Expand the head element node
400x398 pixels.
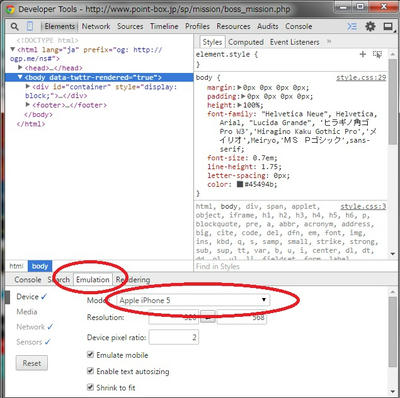pos(20,68)
